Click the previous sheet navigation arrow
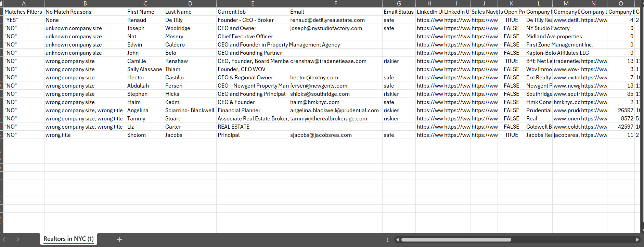 point(4,239)
